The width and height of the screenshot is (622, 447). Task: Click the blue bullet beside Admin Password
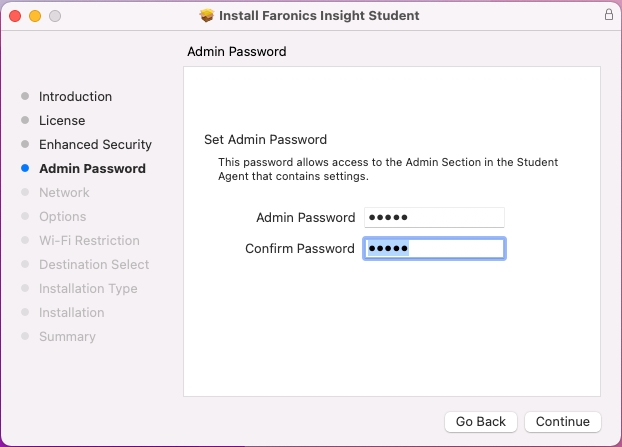click(25, 169)
